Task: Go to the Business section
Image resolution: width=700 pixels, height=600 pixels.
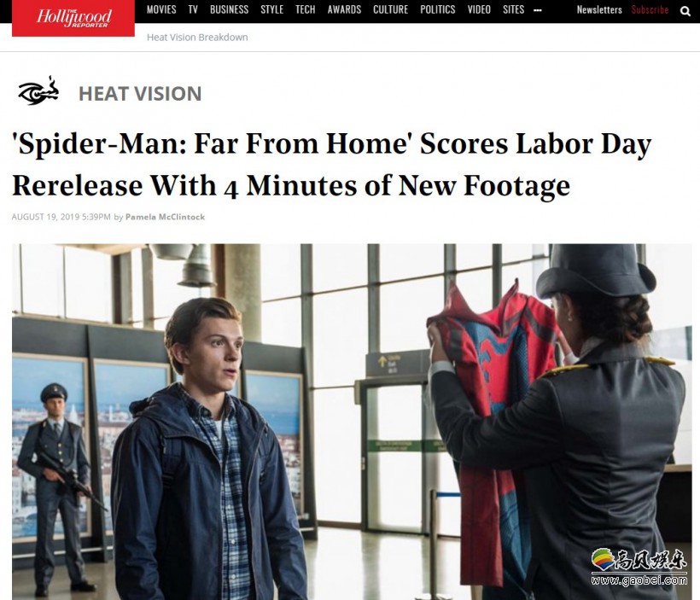Action: [x=229, y=10]
